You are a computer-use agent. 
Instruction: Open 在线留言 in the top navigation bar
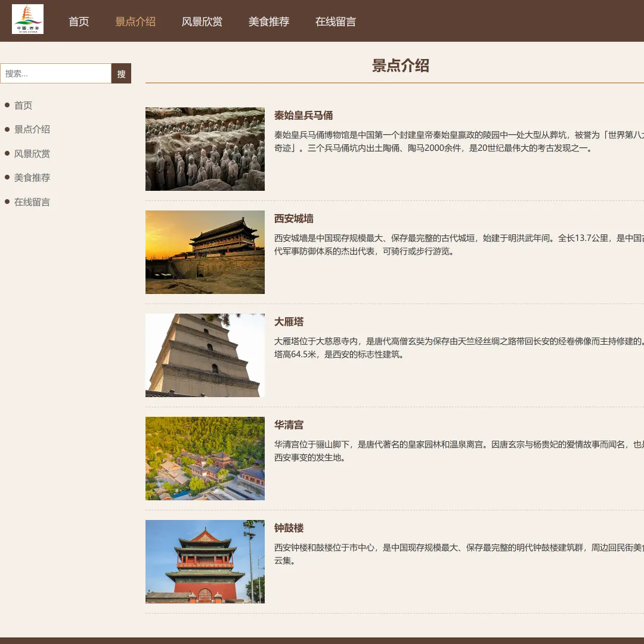(x=336, y=22)
